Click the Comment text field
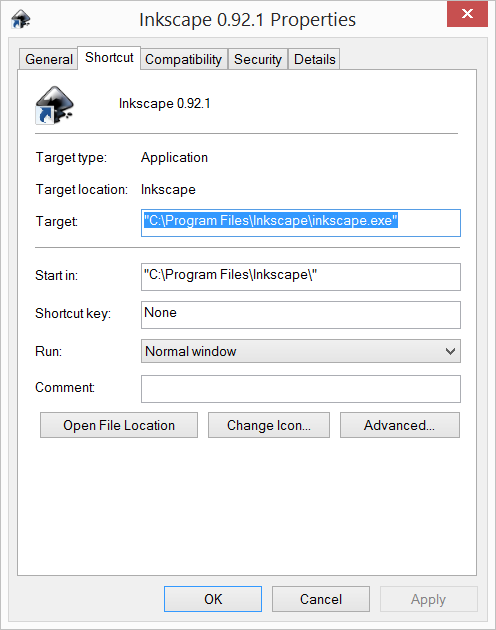This screenshot has height=630, width=496. [301, 389]
